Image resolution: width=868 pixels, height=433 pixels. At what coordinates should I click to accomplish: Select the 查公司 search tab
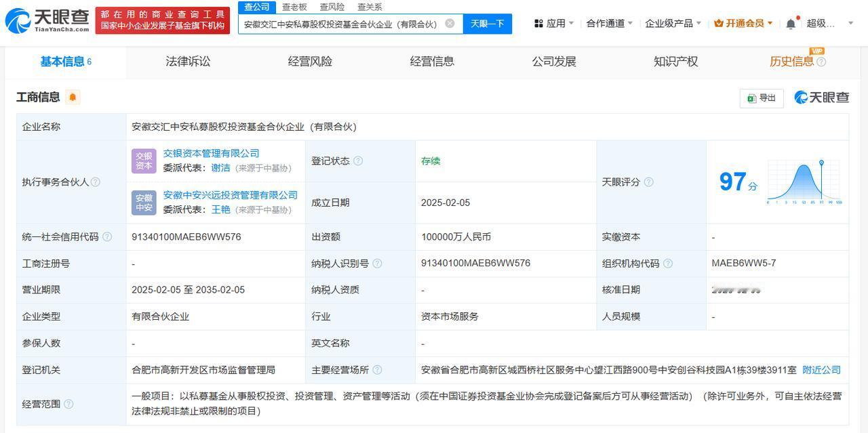tap(257, 7)
